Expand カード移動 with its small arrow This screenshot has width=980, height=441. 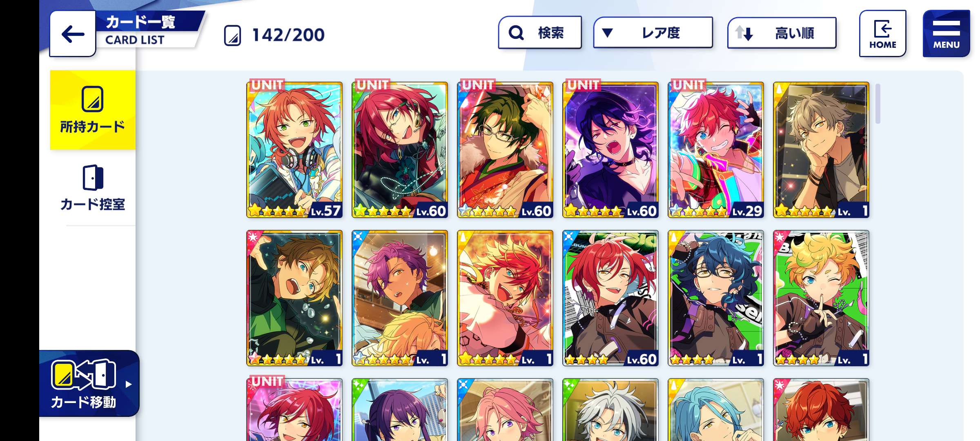pyautogui.click(x=129, y=384)
